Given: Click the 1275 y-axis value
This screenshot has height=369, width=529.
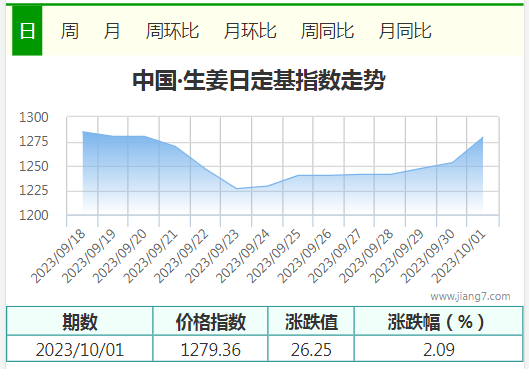Looking at the screenshot, I should 34,141.
